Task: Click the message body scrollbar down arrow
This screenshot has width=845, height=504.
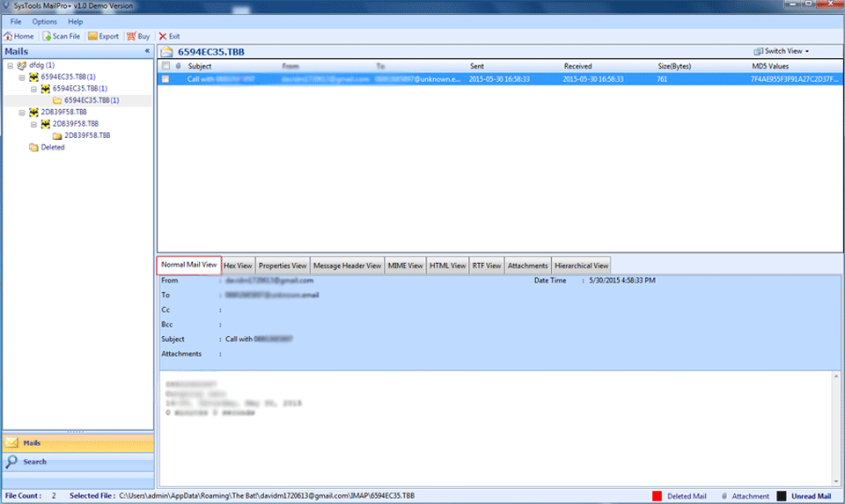Action: click(836, 482)
